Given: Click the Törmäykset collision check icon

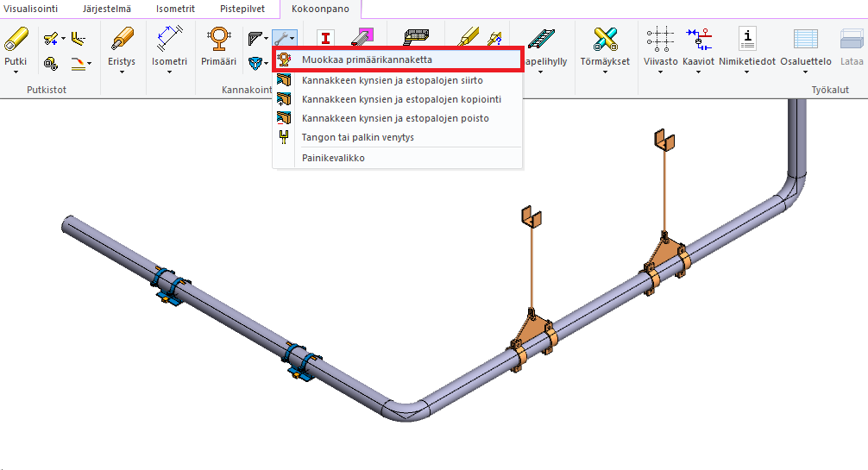Looking at the screenshot, I should [x=605, y=40].
